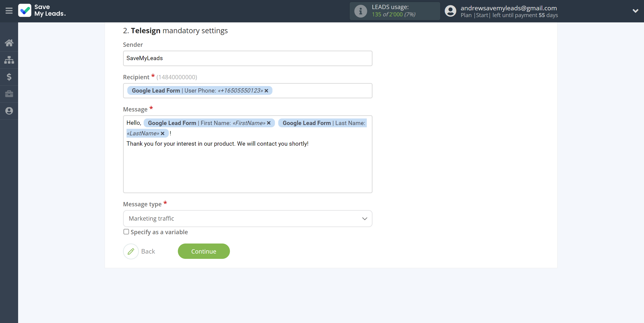
Task: Open the hamburger menu
Action: 9,11
